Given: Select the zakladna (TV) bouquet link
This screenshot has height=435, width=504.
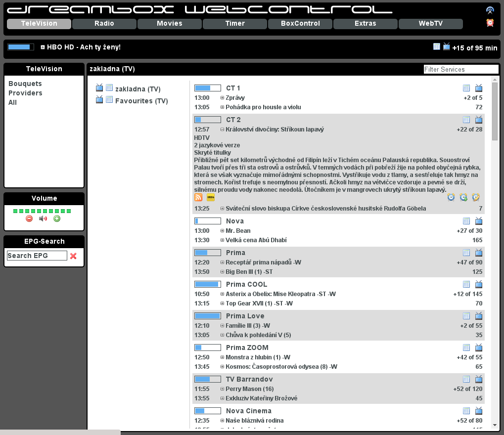Looking at the screenshot, I should pyautogui.click(x=138, y=89).
